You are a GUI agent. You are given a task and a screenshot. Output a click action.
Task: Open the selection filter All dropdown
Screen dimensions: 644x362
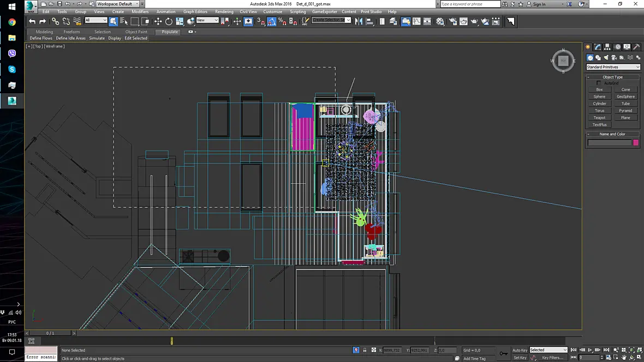(96, 20)
